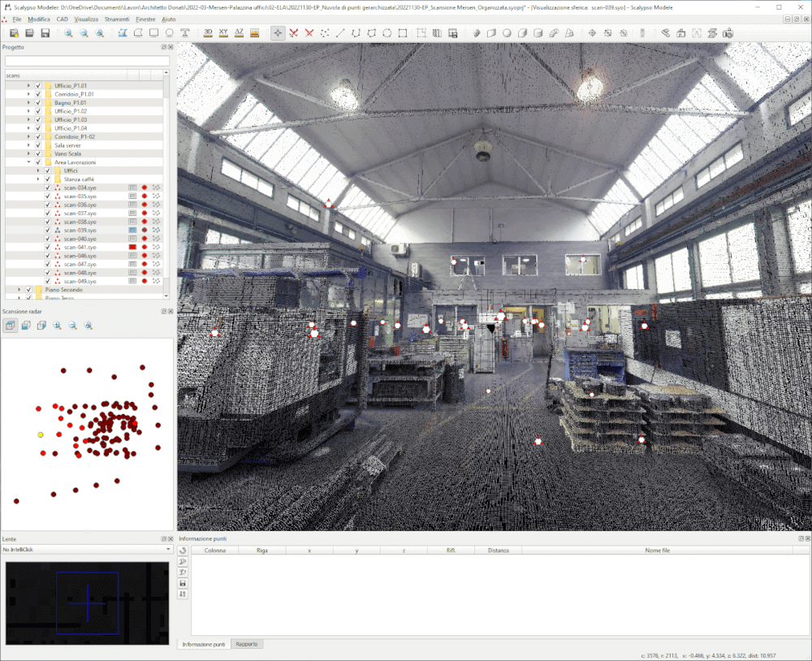Screen dimensions: 812x661
Task: Click the red point icon for scan-036.syo
Action: click(145, 205)
